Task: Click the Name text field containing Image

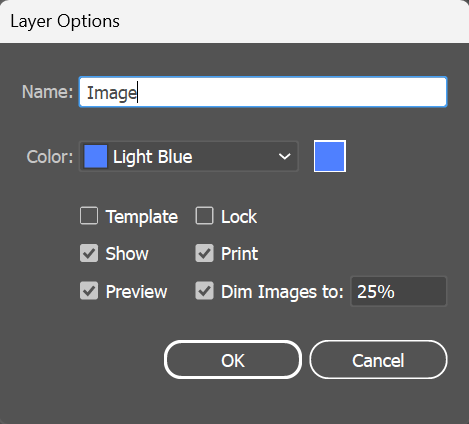Action: pyautogui.click(x=263, y=92)
